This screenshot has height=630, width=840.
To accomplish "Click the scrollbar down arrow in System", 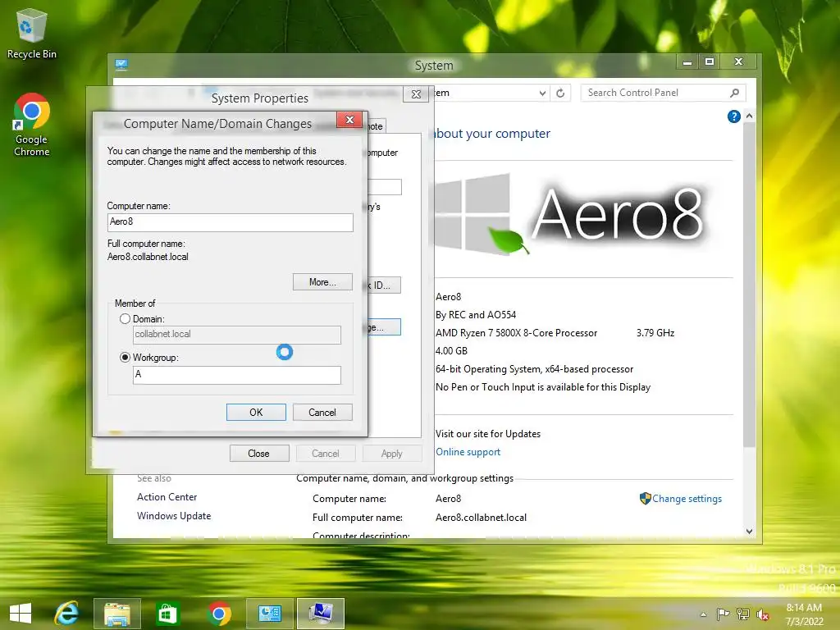I will click(x=750, y=532).
